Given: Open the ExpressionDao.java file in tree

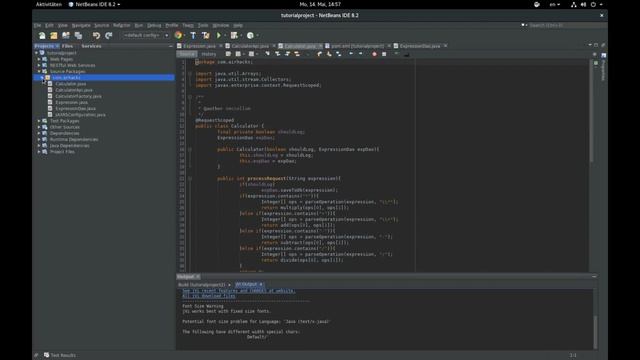Looking at the screenshot, I should click(x=76, y=109).
